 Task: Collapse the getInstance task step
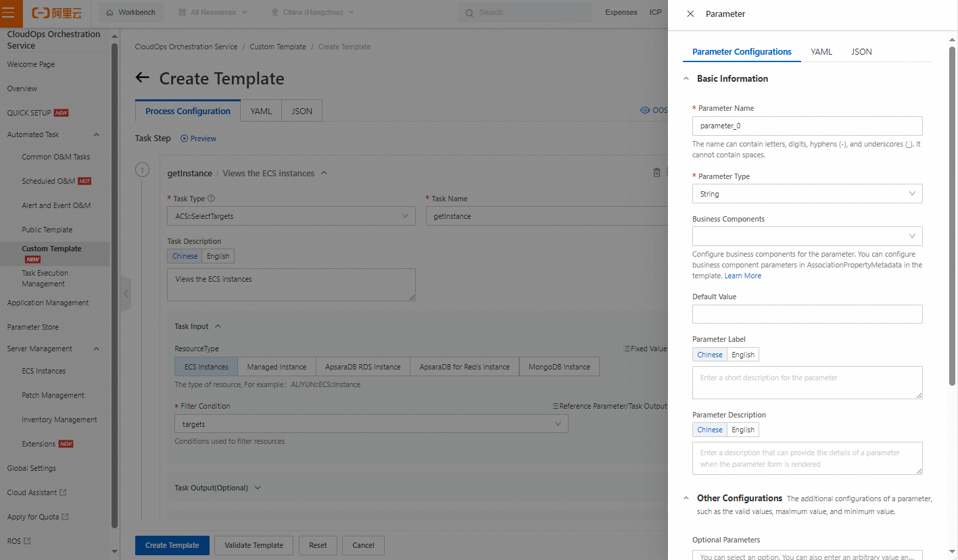click(324, 173)
